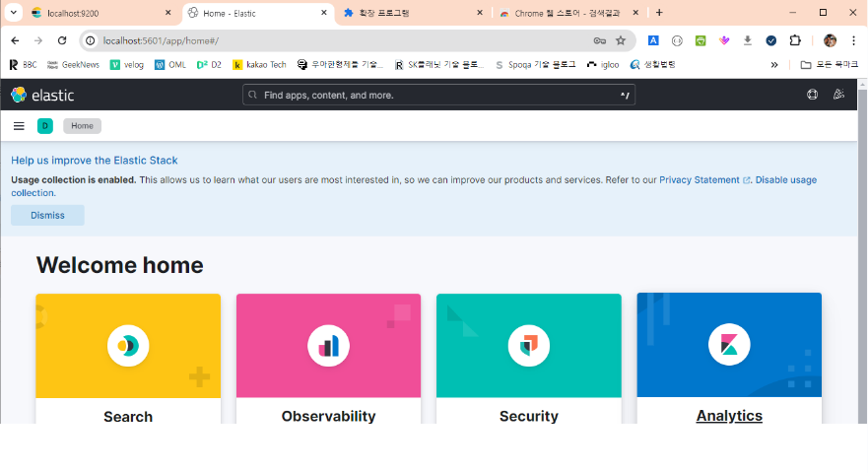The image size is (868, 473).
Task: View site information icon in address bar
Action: (91, 40)
